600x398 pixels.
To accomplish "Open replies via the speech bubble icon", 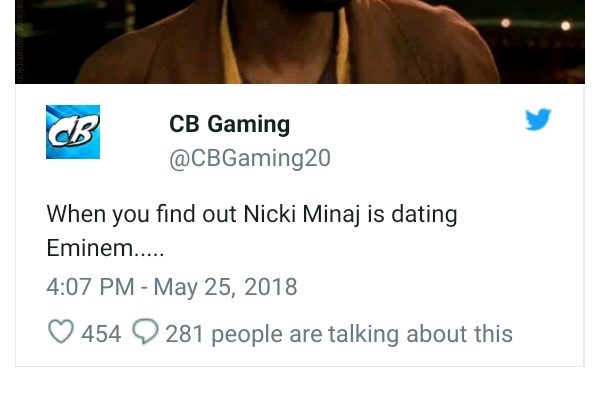I will 145,331.
